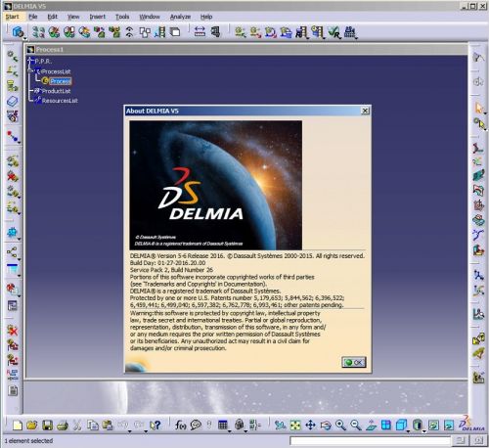Screen dimensions: 489x448
Task: Open the dropdown arrow under Shading cylinder icon
Action: [x=423, y=431]
